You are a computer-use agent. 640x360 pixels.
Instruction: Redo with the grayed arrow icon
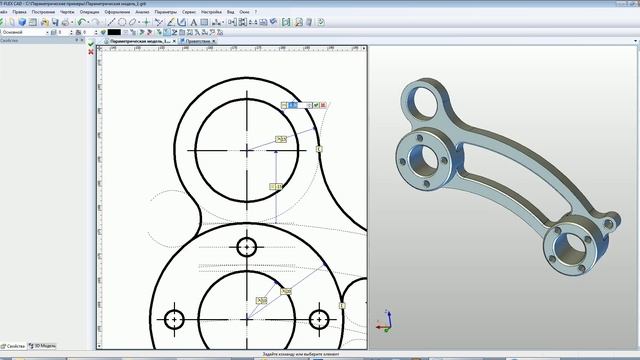pos(96,22)
